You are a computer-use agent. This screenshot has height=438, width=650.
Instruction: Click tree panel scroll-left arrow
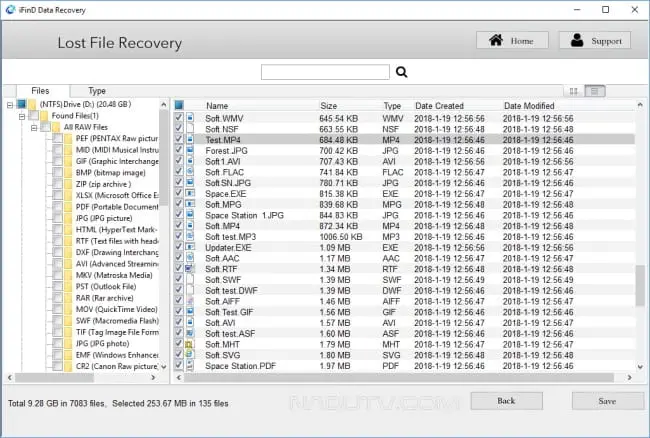(10, 378)
